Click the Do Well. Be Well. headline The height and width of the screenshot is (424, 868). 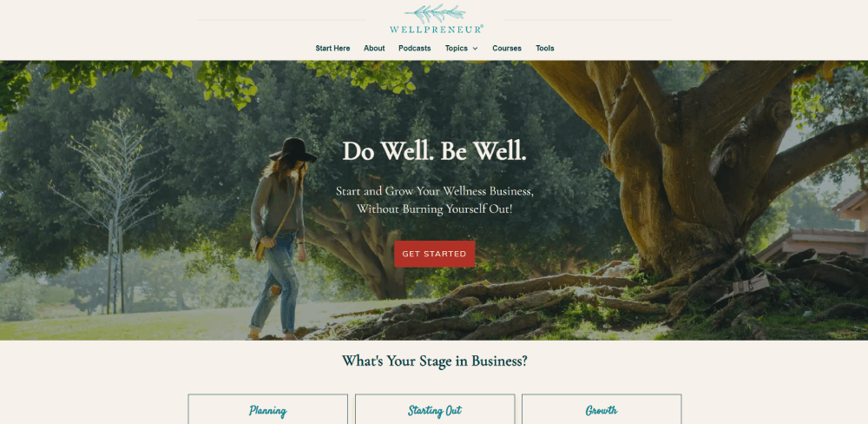click(x=435, y=151)
